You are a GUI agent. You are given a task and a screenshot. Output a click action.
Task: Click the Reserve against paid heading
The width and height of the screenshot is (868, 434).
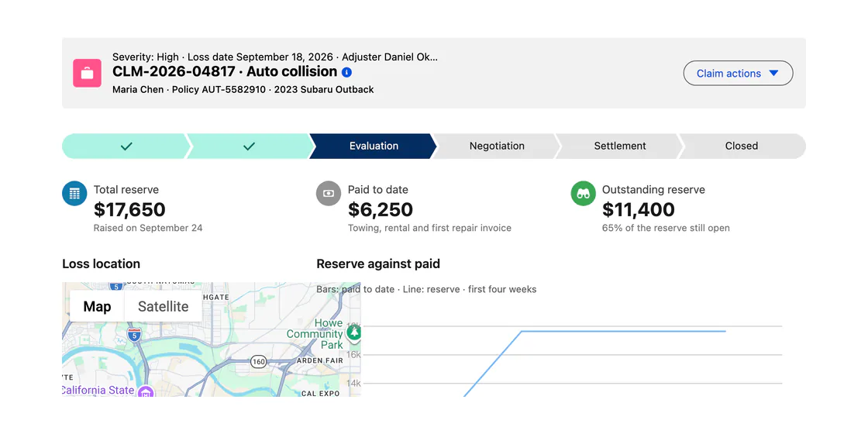tap(378, 263)
